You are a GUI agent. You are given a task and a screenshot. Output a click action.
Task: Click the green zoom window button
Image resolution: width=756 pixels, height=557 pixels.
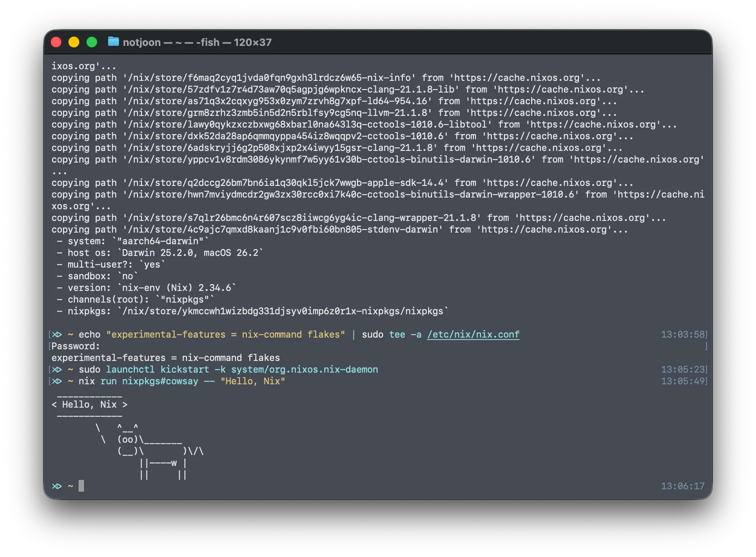coord(92,42)
